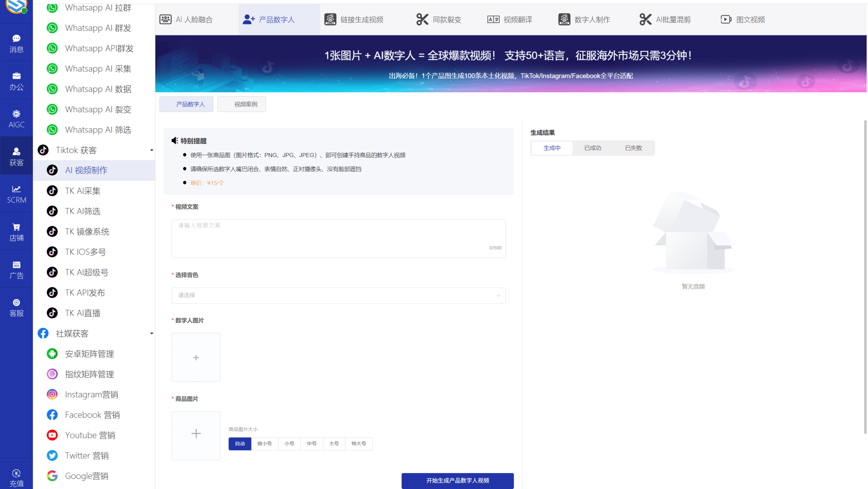Open the AIGC section in the left sidebar
The height and width of the screenshot is (489, 868).
tap(16, 118)
